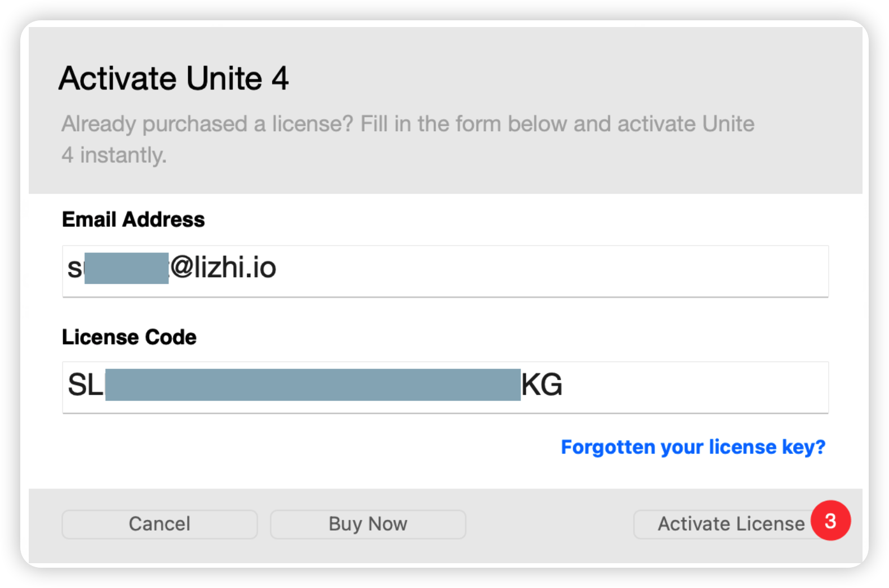Click the blank space left of the forgotten-key link

click(x=310, y=447)
